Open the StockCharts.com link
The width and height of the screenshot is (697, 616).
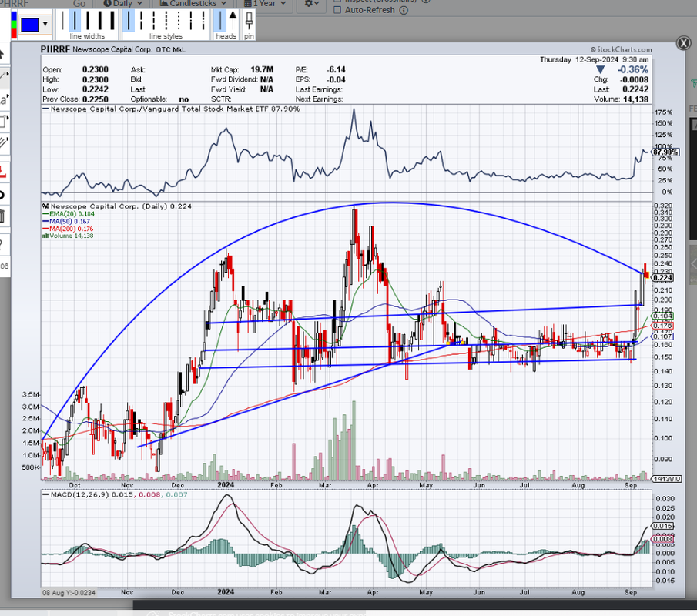coord(621,49)
